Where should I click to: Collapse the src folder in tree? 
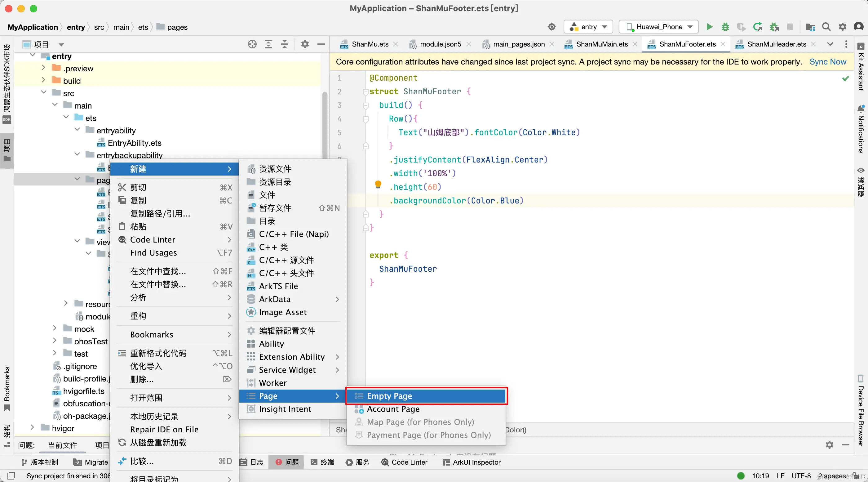(44, 93)
